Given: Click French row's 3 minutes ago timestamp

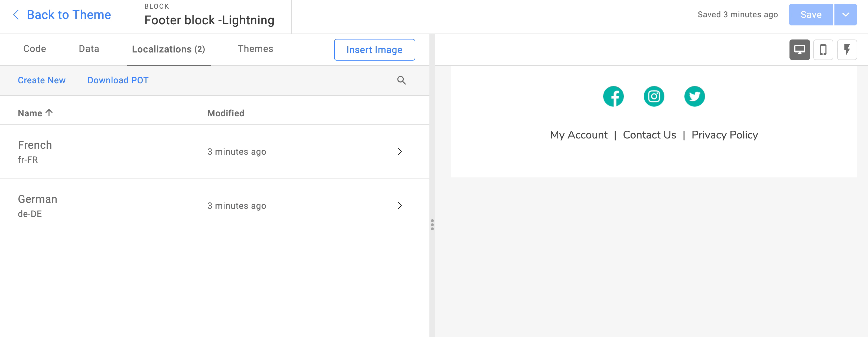Looking at the screenshot, I should pyautogui.click(x=237, y=152).
